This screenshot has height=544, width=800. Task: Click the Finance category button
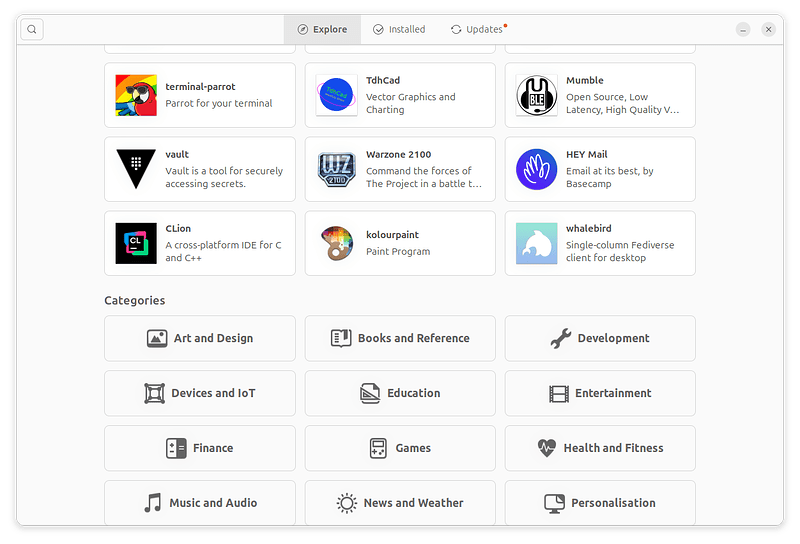[200, 448]
